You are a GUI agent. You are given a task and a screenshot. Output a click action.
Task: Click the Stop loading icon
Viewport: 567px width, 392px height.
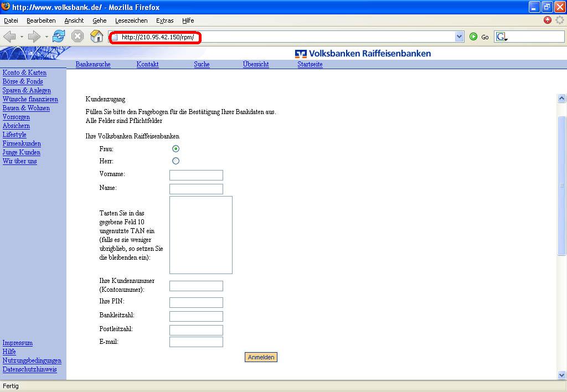(78, 37)
